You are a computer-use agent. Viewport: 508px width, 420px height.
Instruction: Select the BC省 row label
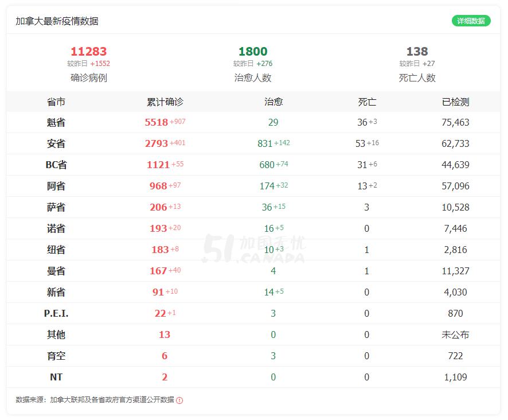pos(56,165)
